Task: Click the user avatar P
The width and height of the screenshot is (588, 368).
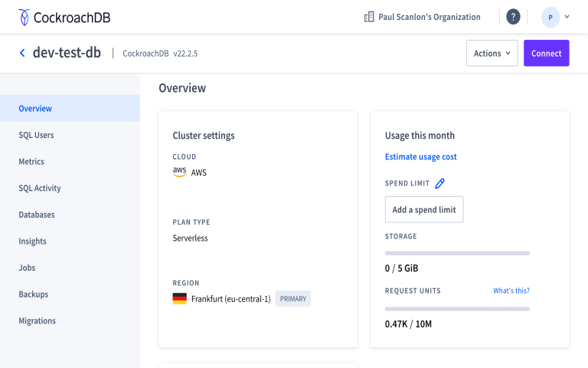Action: tap(550, 18)
